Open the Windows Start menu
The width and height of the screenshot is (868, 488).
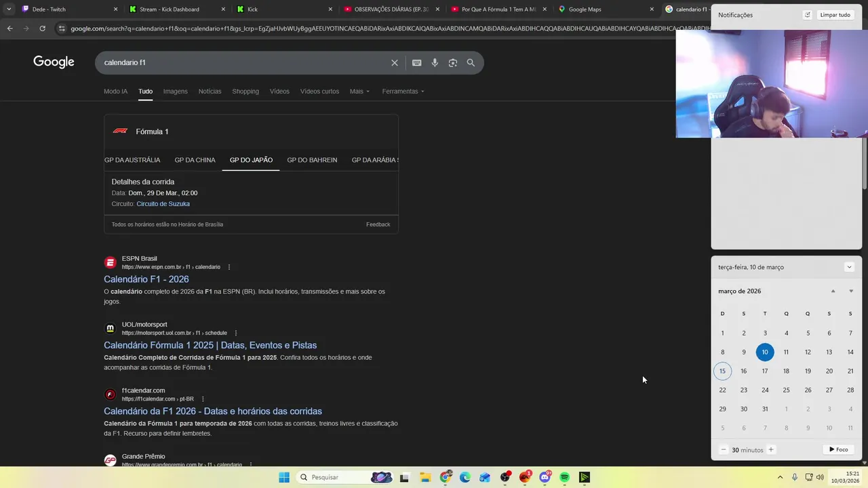pyautogui.click(x=284, y=477)
